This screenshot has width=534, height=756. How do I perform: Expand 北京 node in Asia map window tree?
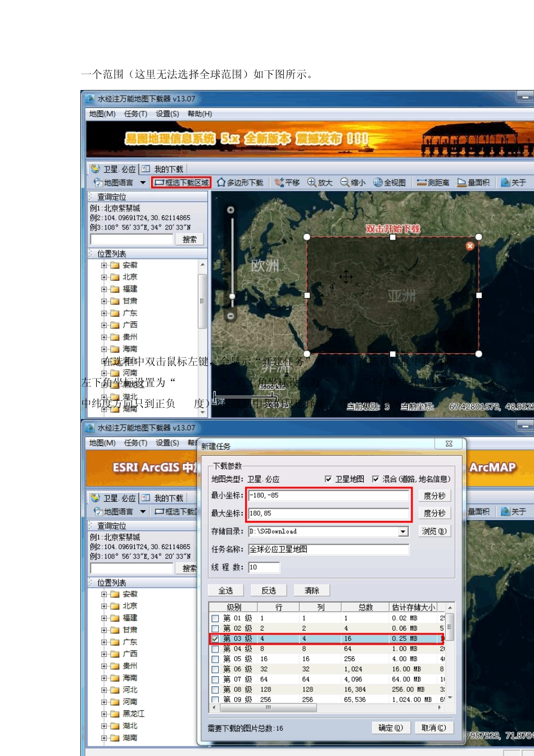point(104,277)
